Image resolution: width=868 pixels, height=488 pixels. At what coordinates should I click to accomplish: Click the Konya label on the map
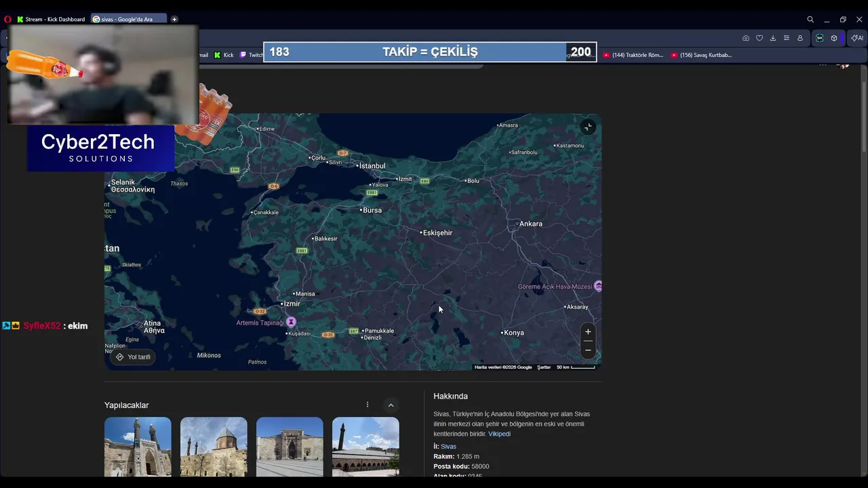[514, 333]
